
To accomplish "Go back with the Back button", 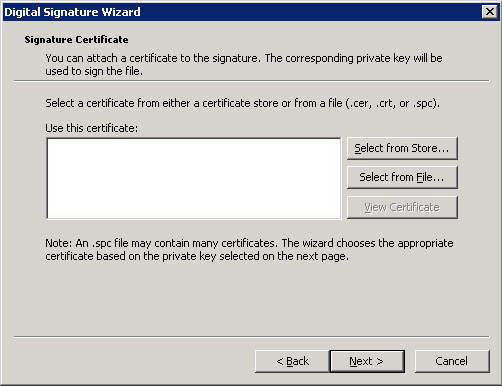I will 292,361.
